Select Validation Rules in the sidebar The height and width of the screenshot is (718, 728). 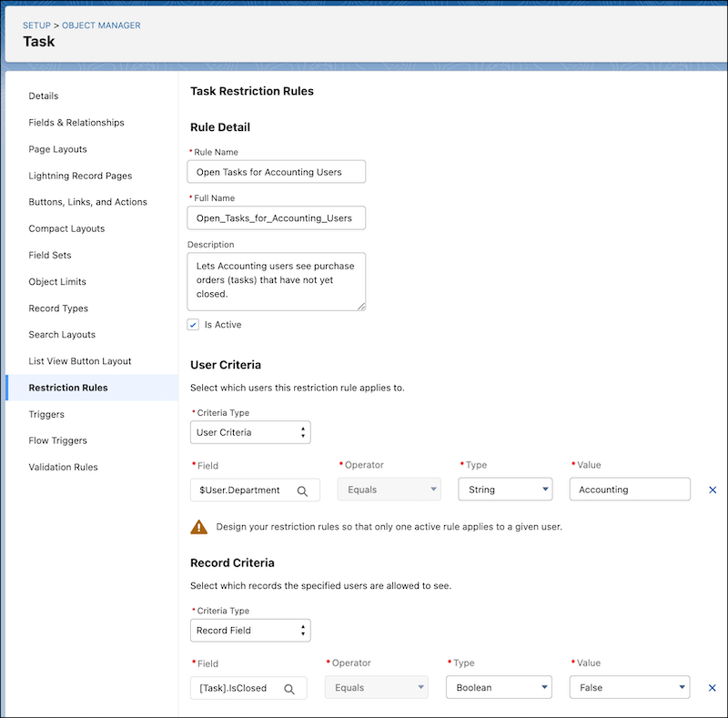coord(63,467)
